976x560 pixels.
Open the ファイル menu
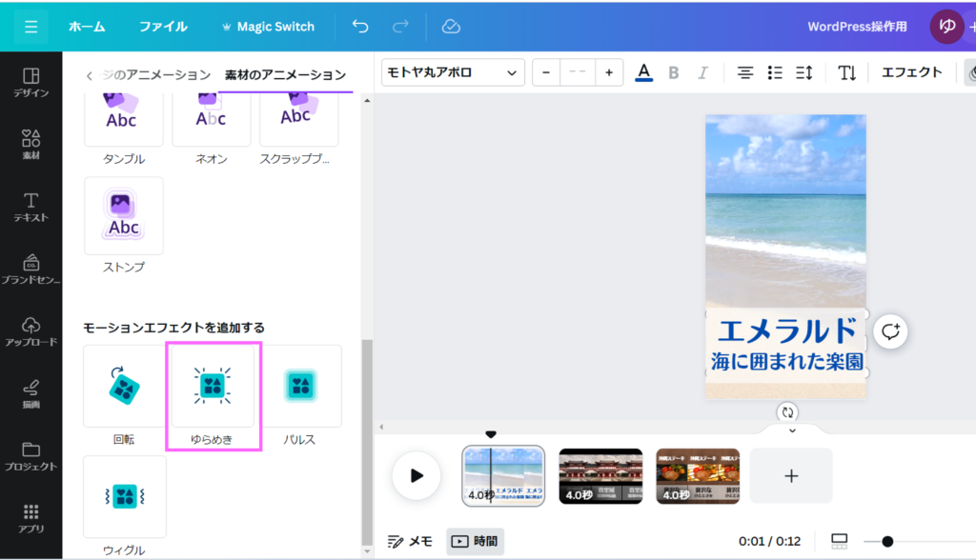(x=163, y=27)
